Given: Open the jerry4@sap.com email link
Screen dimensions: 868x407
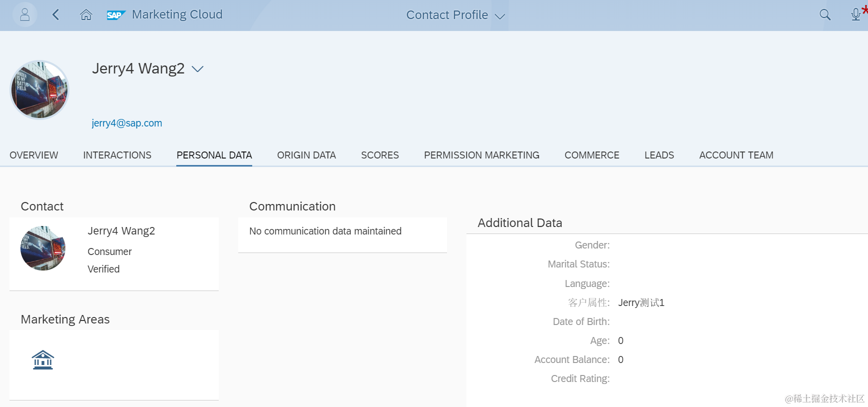Looking at the screenshot, I should (x=127, y=123).
